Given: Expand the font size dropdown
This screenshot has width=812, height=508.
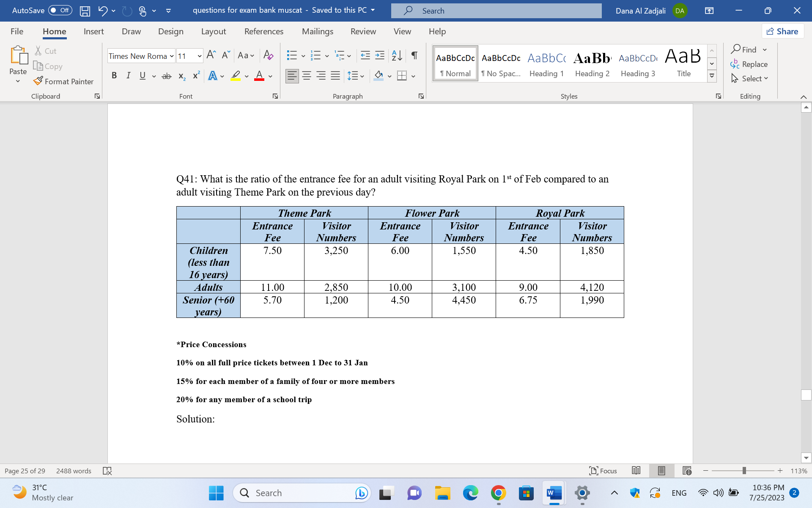Looking at the screenshot, I should 199,56.
